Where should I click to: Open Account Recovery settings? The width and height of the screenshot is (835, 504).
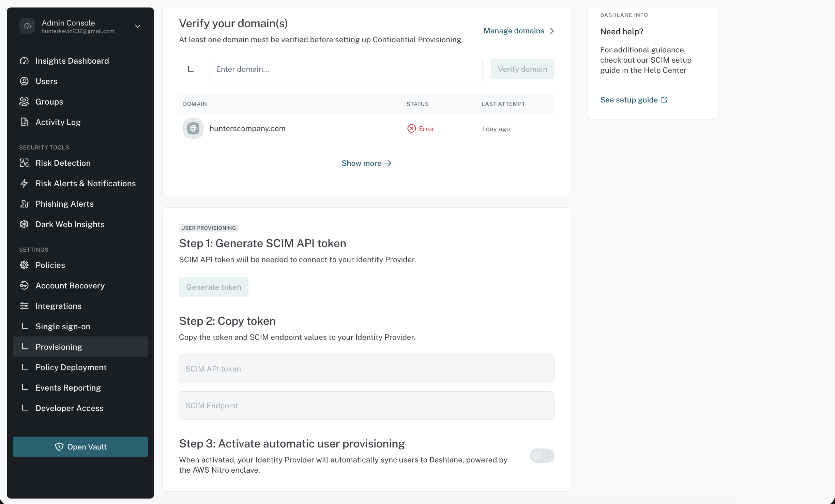[70, 285]
